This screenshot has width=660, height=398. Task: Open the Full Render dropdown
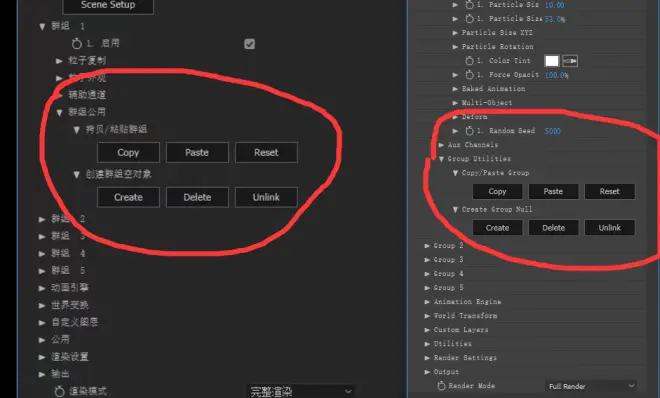(x=591, y=386)
